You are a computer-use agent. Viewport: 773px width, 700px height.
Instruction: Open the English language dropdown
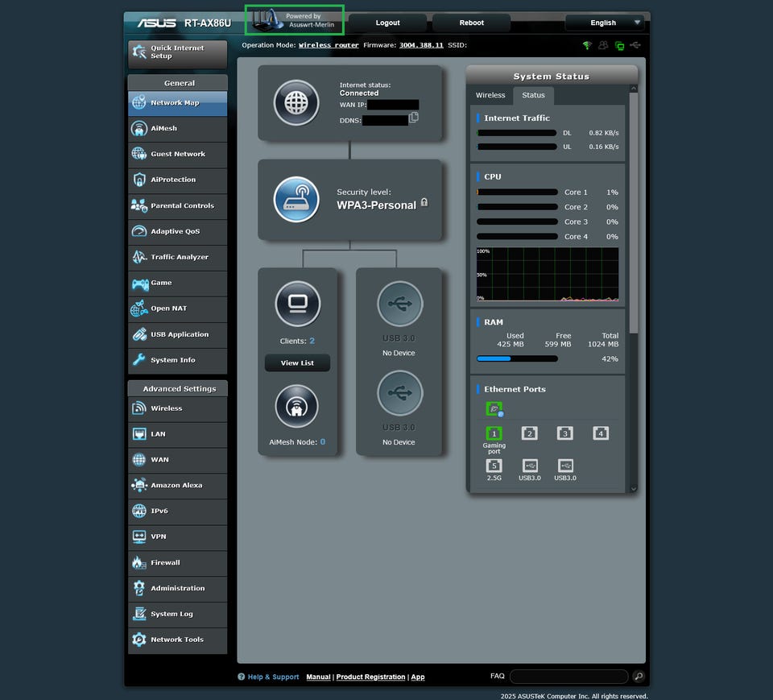(605, 23)
